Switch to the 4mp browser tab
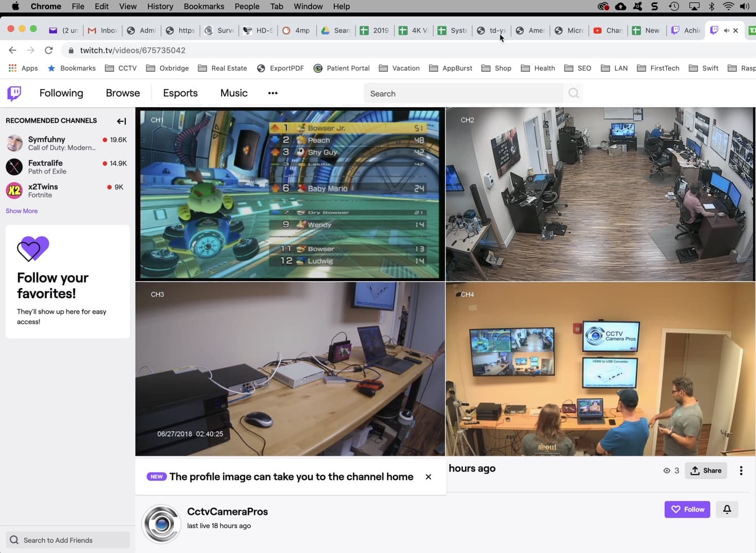Screen dimensions: 756x553 point(297,30)
